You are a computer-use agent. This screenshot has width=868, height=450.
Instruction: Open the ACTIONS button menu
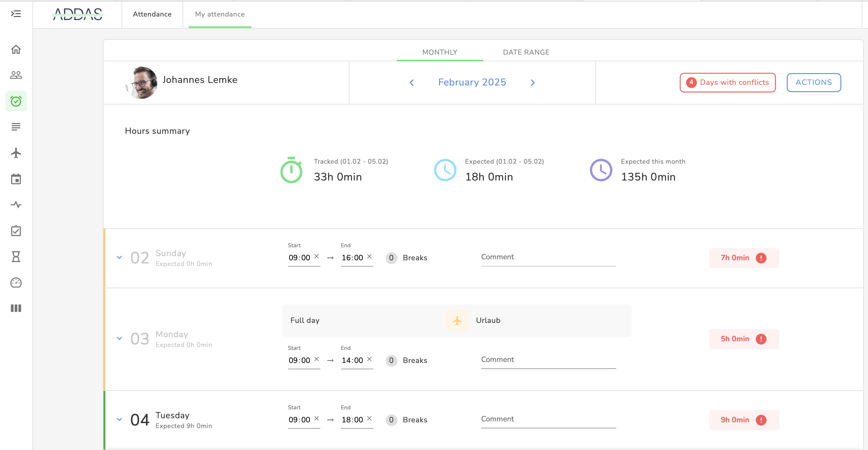click(x=813, y=82)
